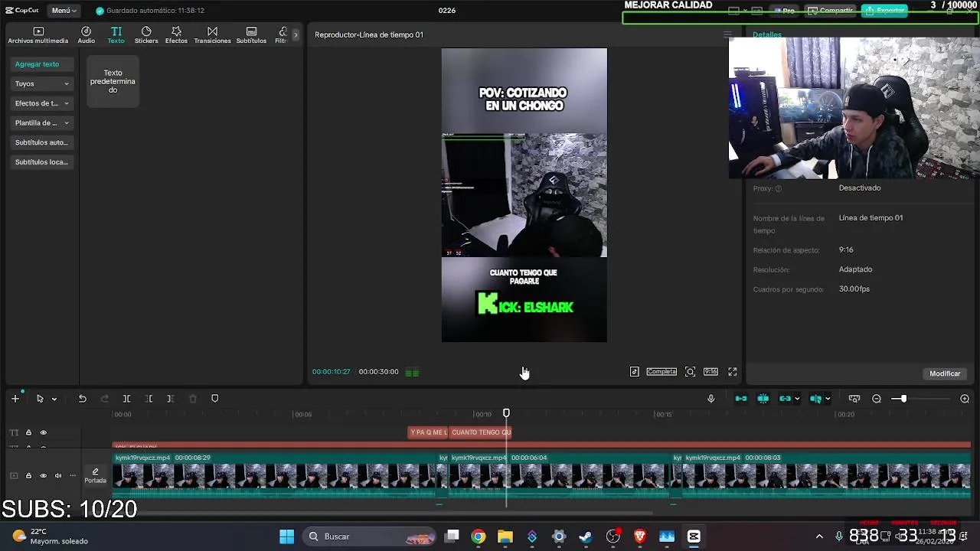Screen dimensions: 980x551
Task: Expand the Tuyos section
Action: (x=42, y=83)
